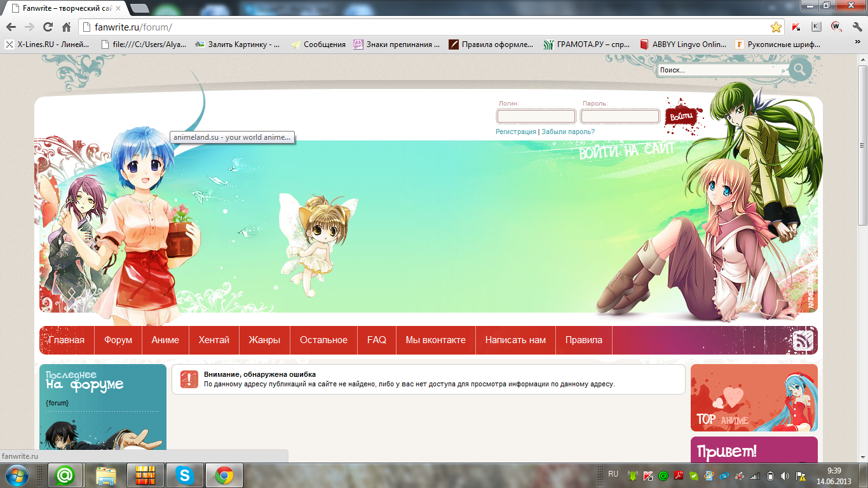Open the 'Залить Картинку' bookmark
This screenshot has width=868, height=488.
tap(237, 44)
